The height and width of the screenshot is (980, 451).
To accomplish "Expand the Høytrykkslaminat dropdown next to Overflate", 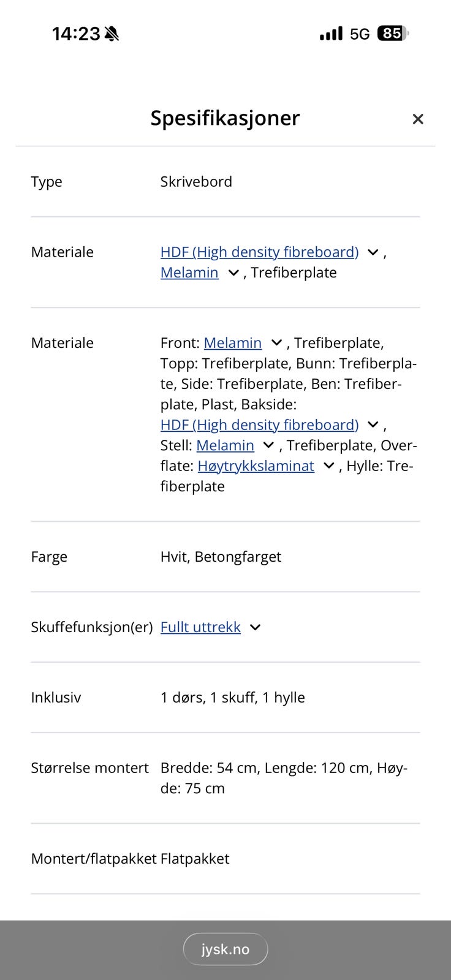I will [x=328, y=466].
